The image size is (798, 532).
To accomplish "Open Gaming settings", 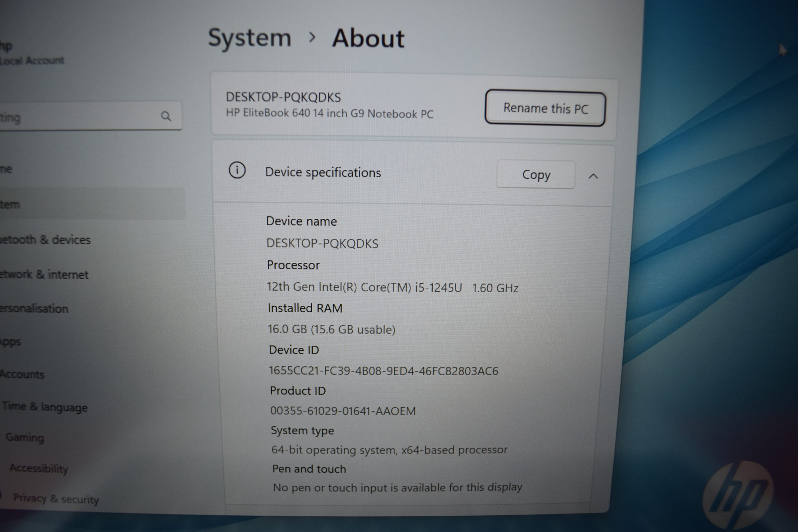I will click(25, 437).
